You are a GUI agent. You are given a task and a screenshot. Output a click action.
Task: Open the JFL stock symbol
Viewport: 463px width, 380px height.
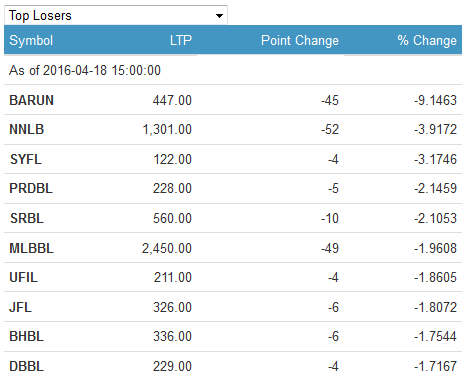20,307
